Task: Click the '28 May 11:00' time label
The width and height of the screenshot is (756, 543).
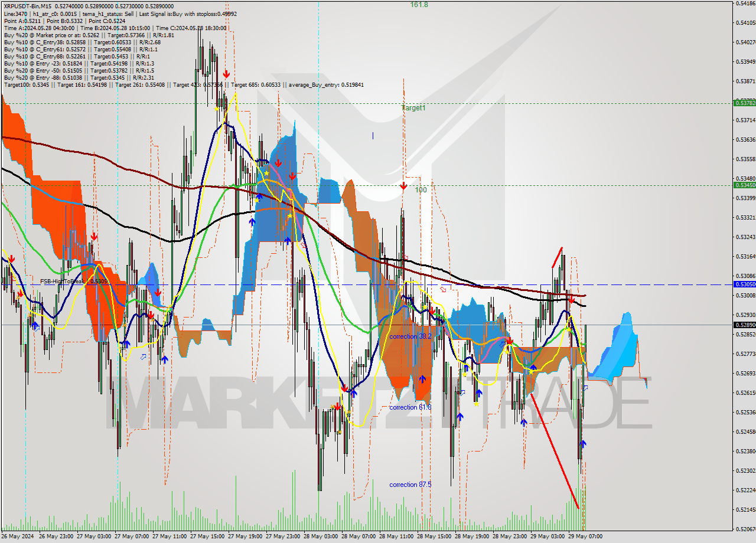Action: click(396, 537)
